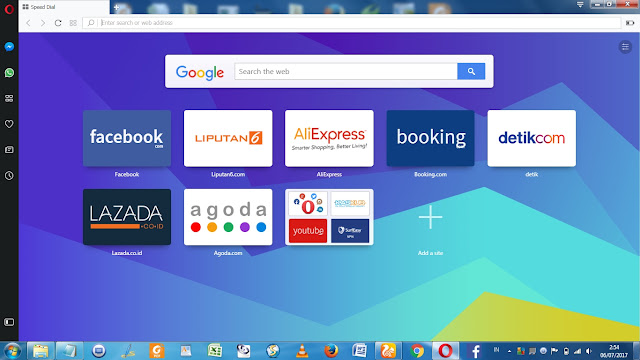Launch Google Chrome from taskbar
The image size is (640, 360).
pos(417,351)
